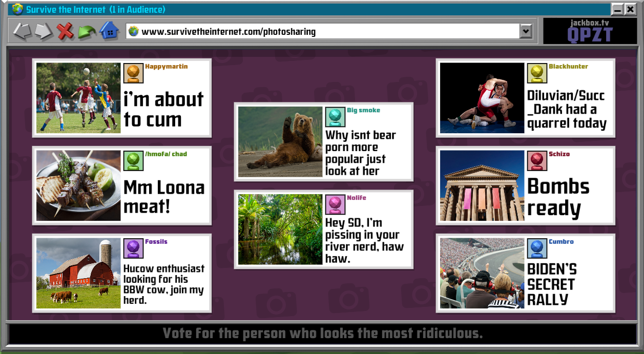
Task: Click the "BIDEN'S SECRET RALLY" caption
Action: click(552, 284)
